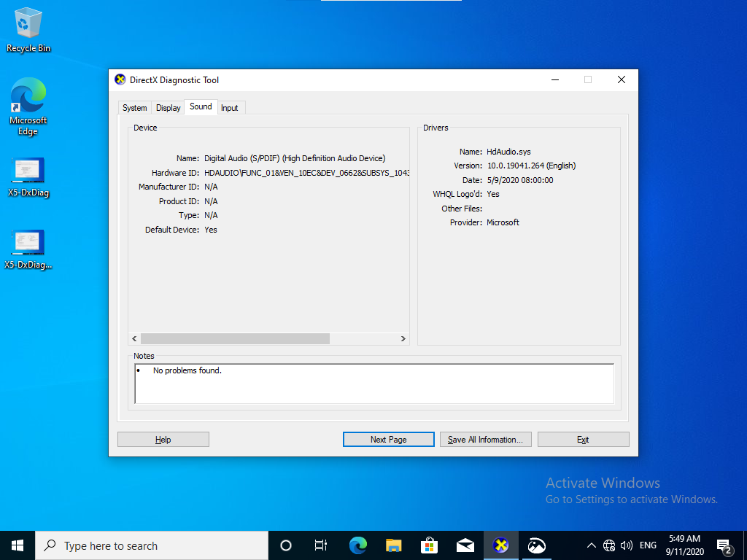Click the 'No problems found.' note
Image resolution: width=747 pixels, height=560 pixels.
[x=187, y=370]
